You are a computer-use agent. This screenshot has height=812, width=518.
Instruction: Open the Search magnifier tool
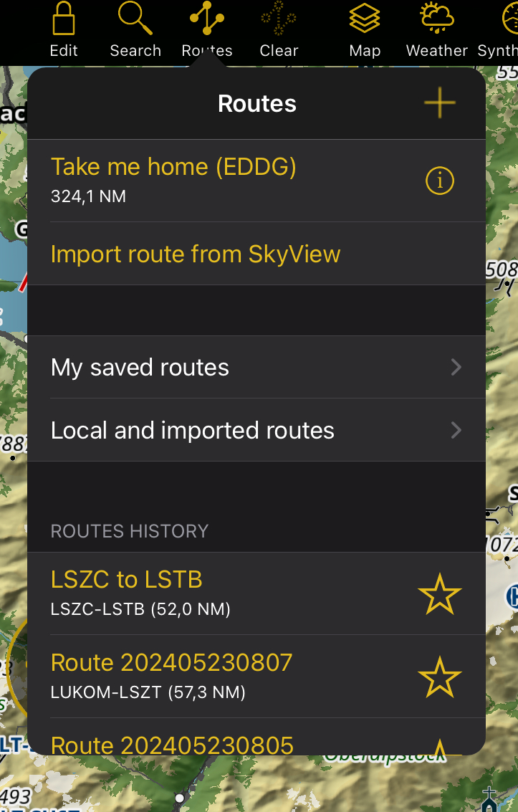point(135,18)
